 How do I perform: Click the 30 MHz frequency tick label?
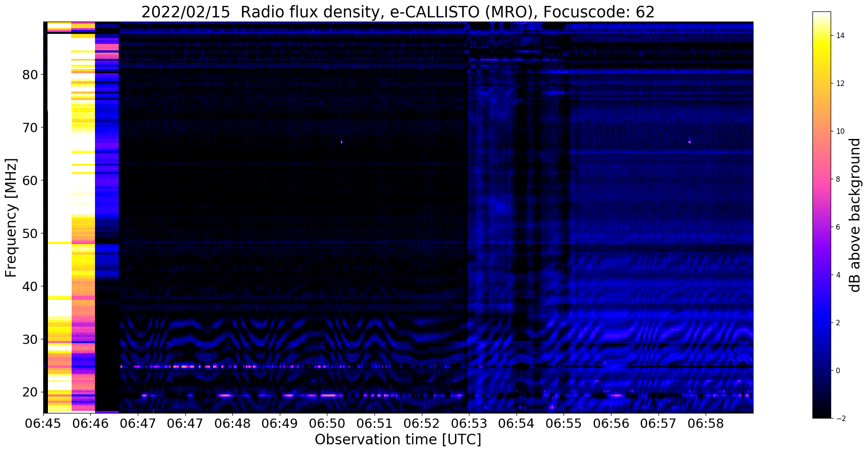tap(31, 339)
